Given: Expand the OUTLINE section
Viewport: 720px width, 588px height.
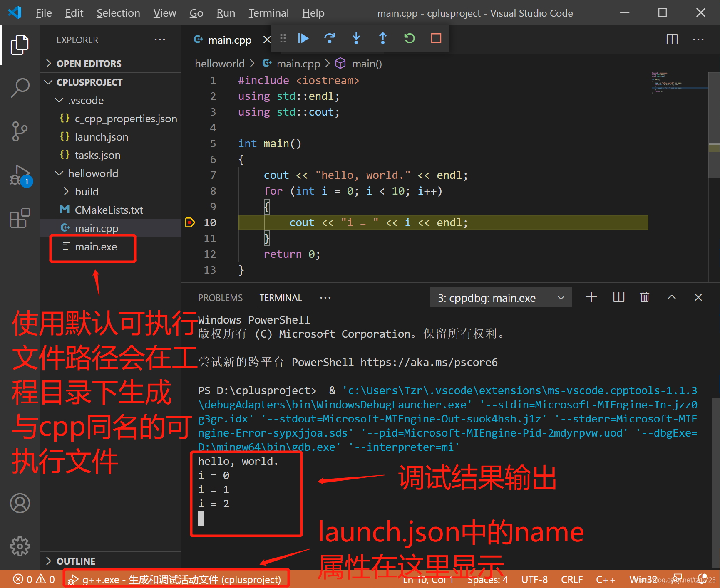Looking at the screenshot, I should [111, 561].
